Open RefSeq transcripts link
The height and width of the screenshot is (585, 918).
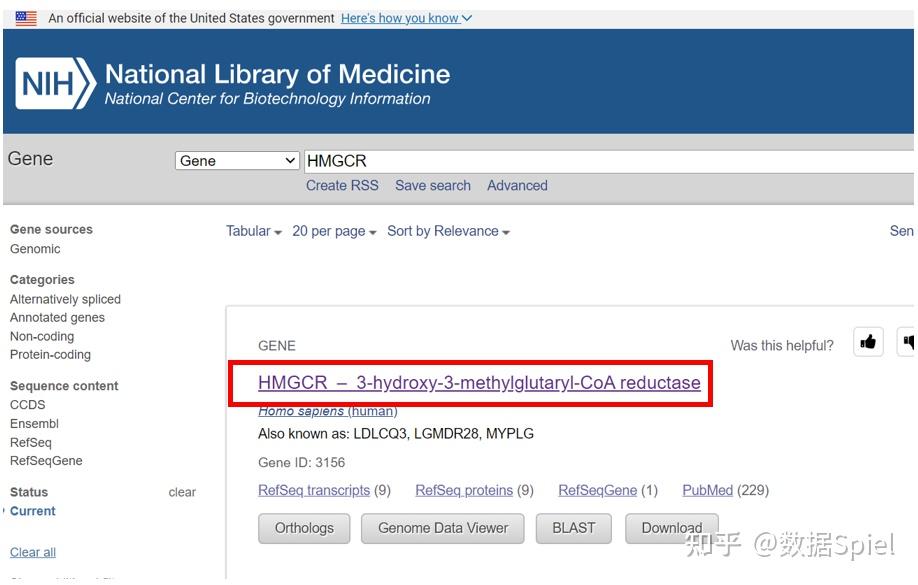[x=314, y=490]
